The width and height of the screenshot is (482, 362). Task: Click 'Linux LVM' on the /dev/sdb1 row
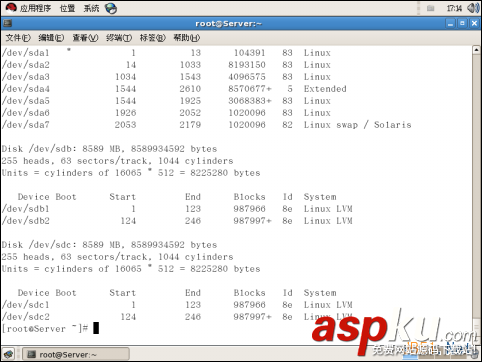pos(328,209)
